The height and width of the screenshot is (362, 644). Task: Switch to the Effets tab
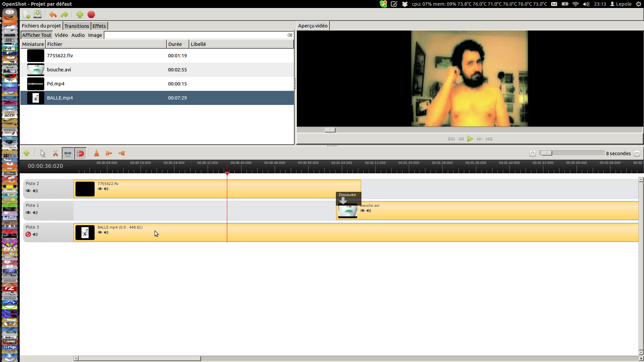point(99,26)
